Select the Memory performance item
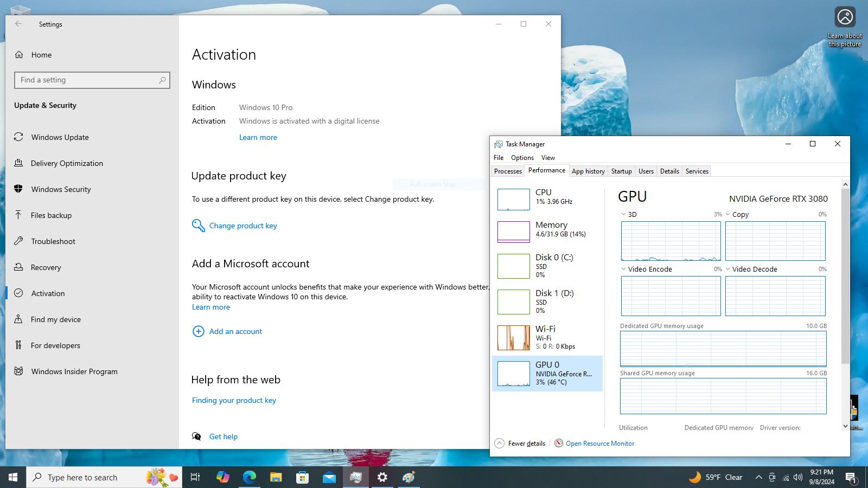868x488 pixels. (547, 231)
